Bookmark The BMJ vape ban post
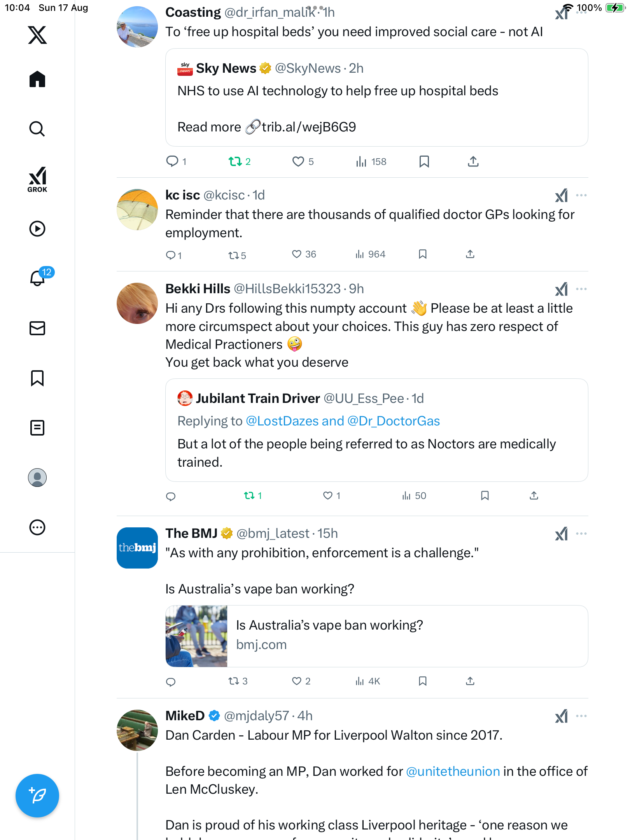 click(423, 681)
